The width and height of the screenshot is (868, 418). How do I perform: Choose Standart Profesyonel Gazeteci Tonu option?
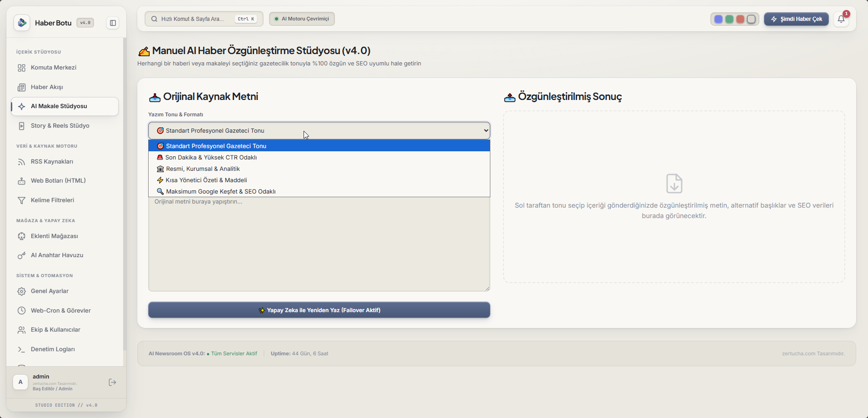point(319,146)
